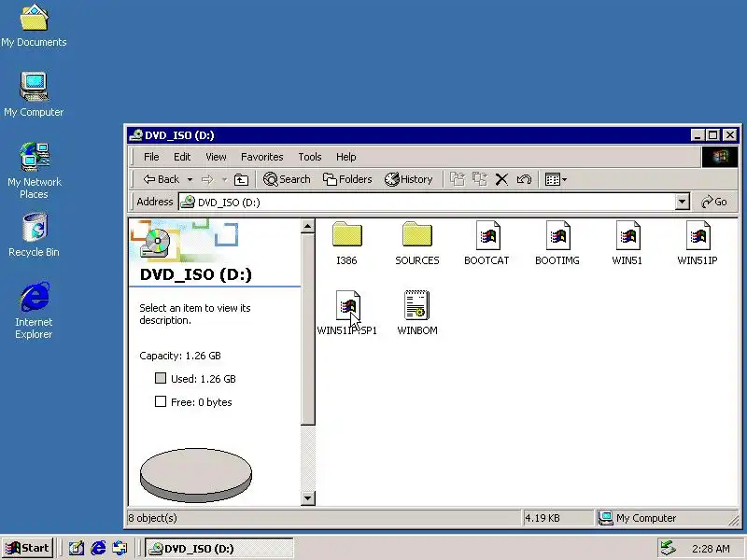This screenshot has width=747, height=560.
Task: Click the left pane scroll up arrow
Action: coord(308,226)
